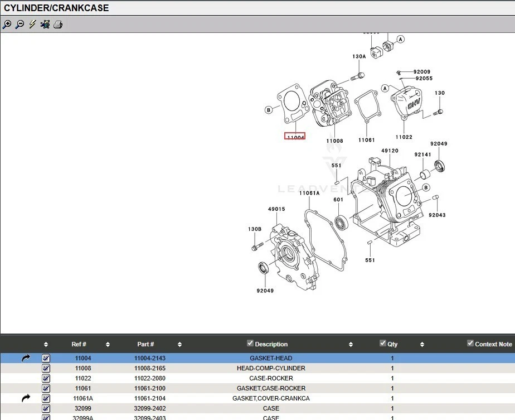The height and width of the screenshot is (420, 515).
Task: Click the zoom out magnifier icon
Action: 20,25
